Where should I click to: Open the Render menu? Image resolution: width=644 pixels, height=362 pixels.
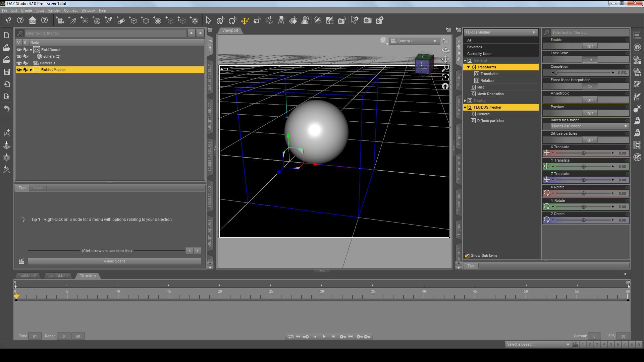pos(54,10)
